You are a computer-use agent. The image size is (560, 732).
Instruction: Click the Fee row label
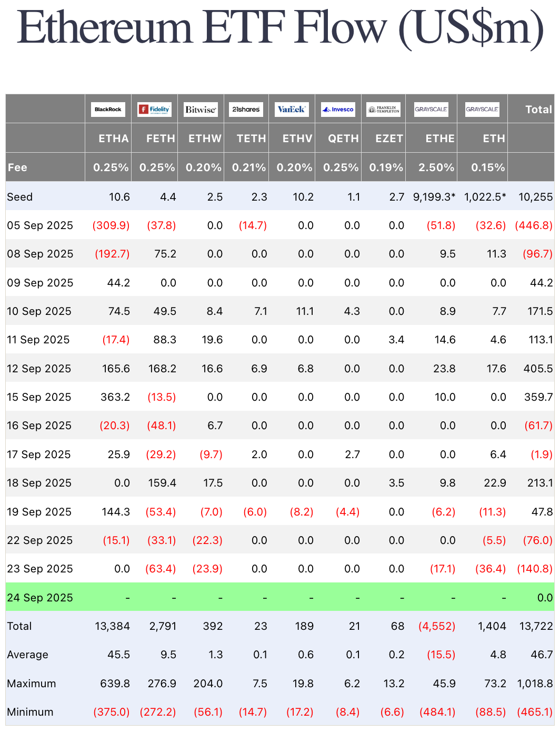click(x=17, y=167)
